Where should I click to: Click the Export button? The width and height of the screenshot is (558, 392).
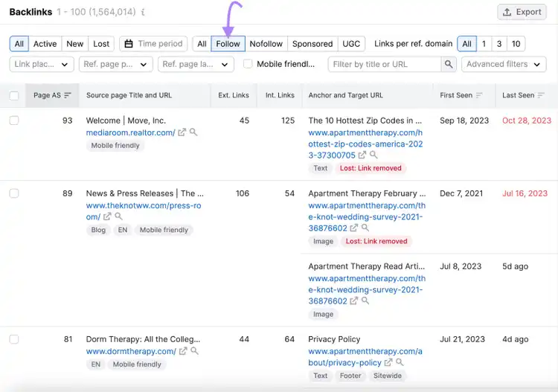(x=522, y=12)
